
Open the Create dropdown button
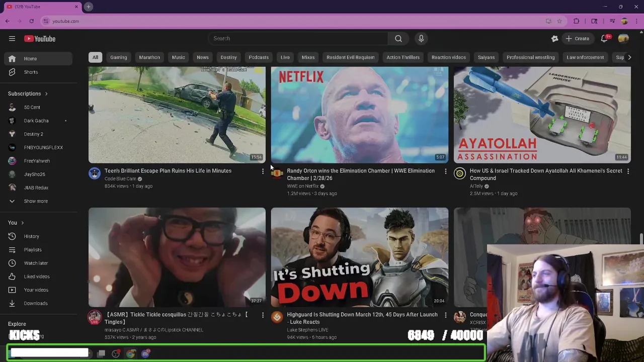577,39
